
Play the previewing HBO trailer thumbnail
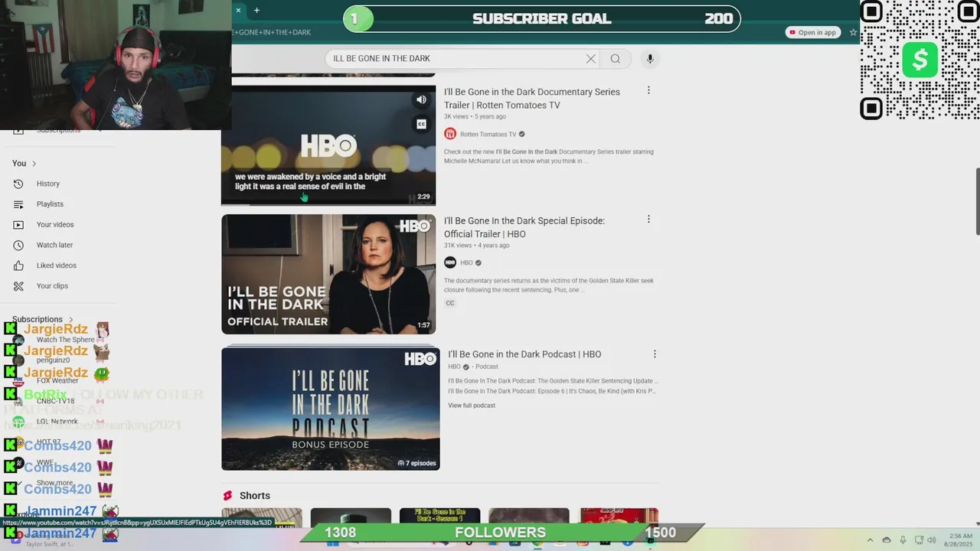click(328, 145)
